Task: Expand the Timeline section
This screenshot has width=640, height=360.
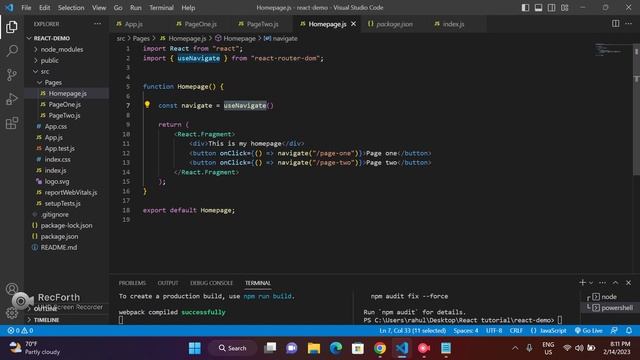Action: [66, 320]
